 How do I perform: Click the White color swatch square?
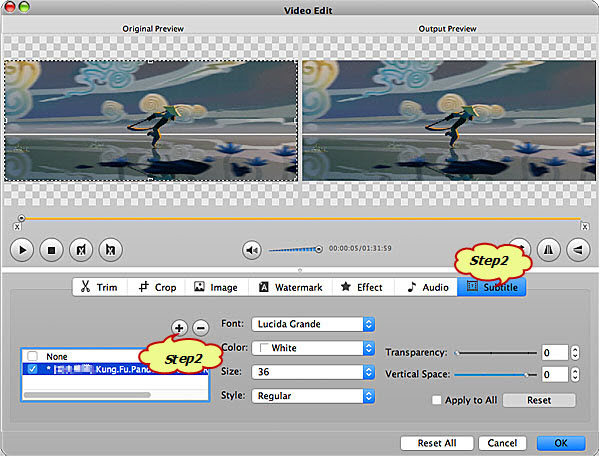[264, 348]
